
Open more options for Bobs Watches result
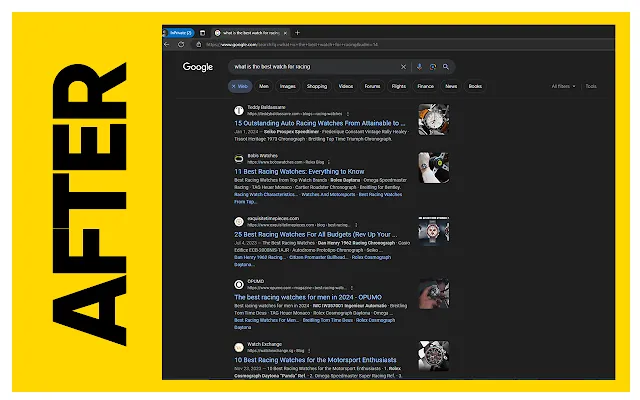click(329, 162)
